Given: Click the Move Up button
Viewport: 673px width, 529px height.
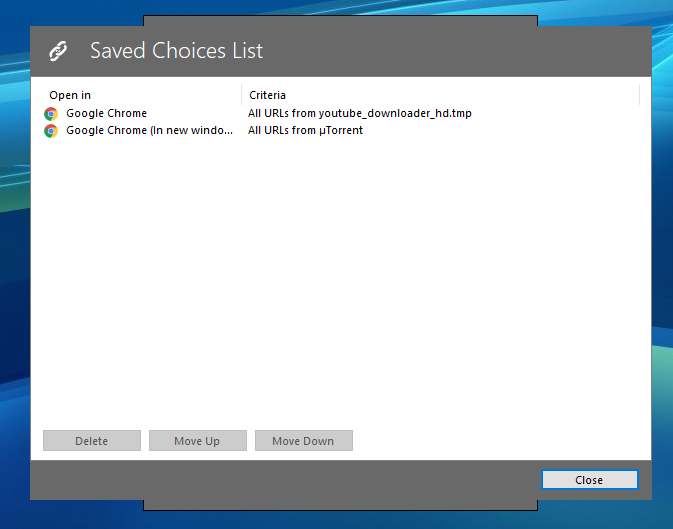Looking at the screenshot, I should tap(198, 441).
